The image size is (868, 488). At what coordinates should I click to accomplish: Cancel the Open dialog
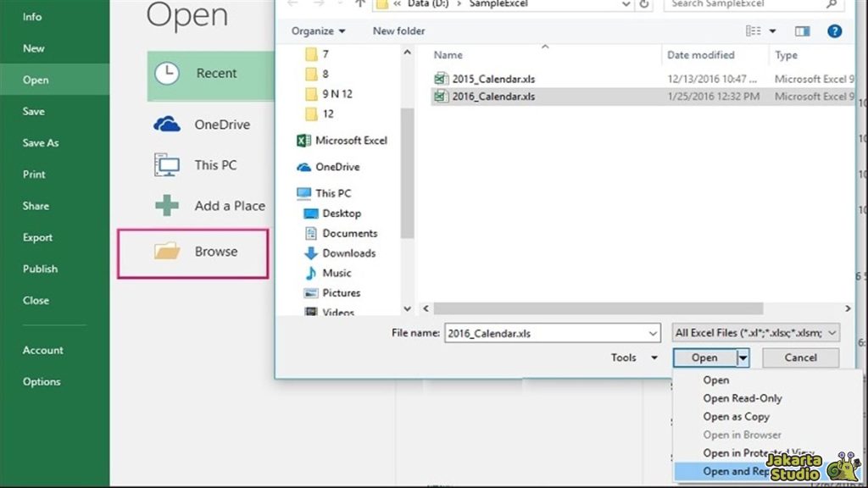799,357
